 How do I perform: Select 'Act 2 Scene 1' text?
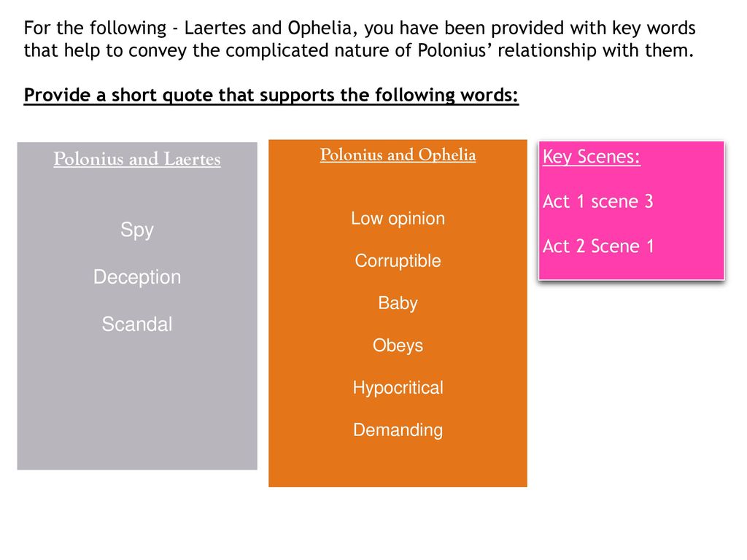(x=598, y=246)
